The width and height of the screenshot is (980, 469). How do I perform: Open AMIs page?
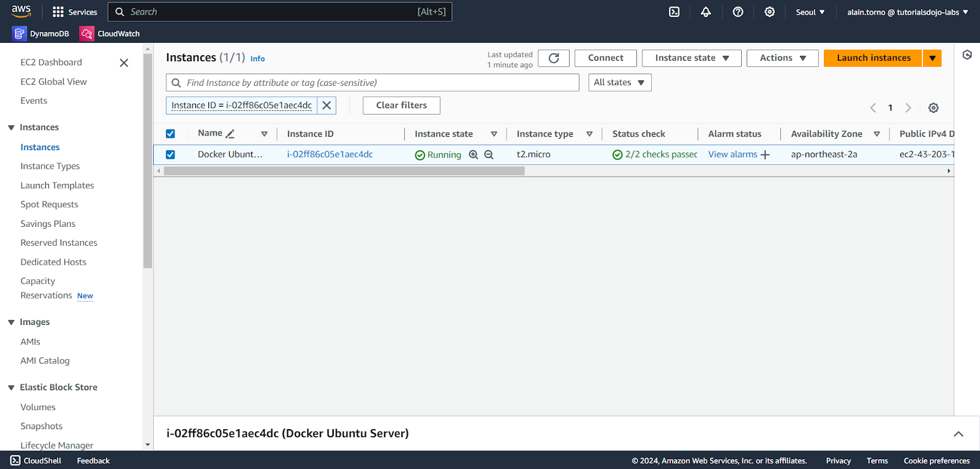(x=30, y=342)
